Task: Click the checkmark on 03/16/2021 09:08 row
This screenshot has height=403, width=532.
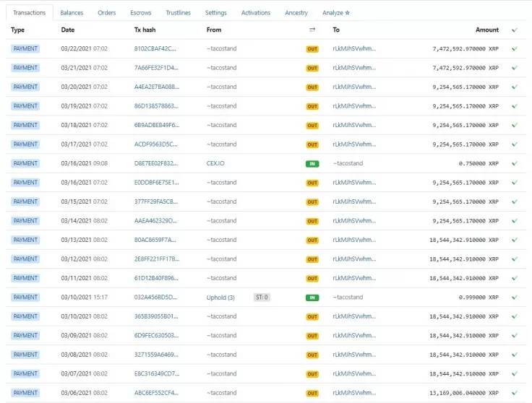Action: 515,163
